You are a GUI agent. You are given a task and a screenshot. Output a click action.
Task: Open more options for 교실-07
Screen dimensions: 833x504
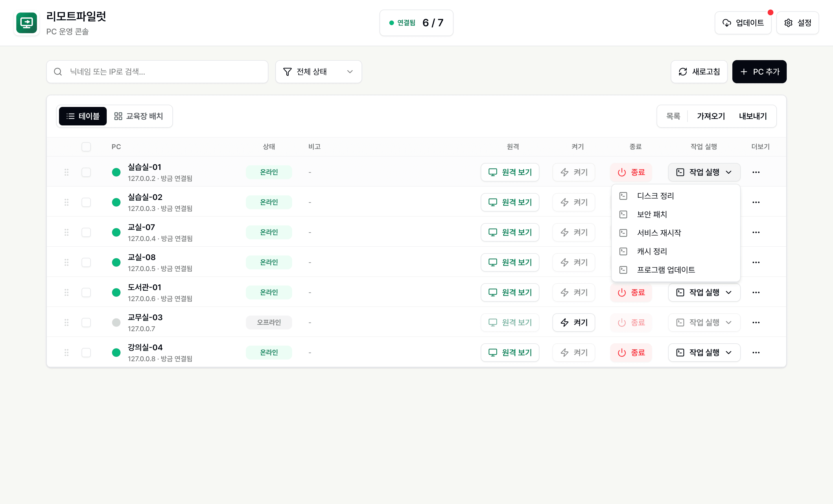click(x=756, y=232)
